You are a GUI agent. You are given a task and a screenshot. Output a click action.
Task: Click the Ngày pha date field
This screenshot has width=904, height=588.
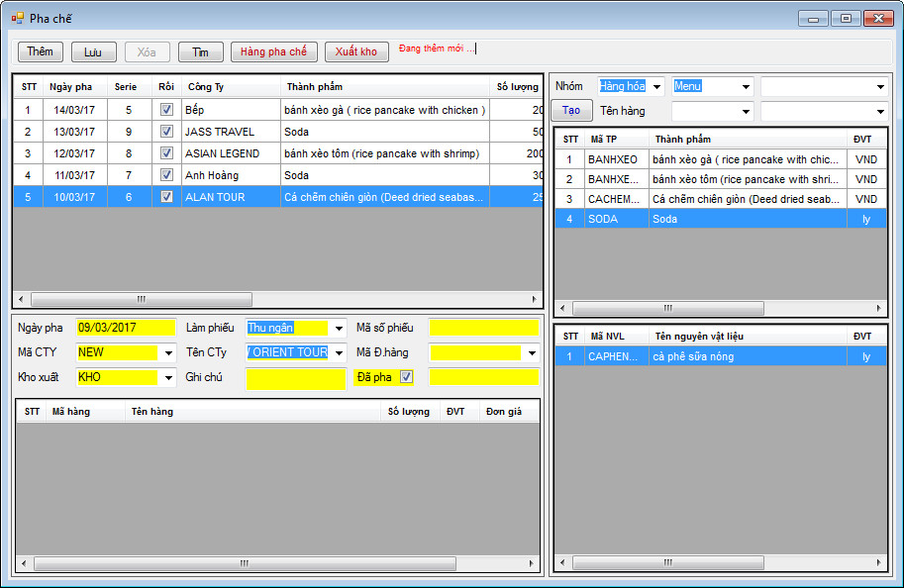pyautogui.click(x=126, y=328)
